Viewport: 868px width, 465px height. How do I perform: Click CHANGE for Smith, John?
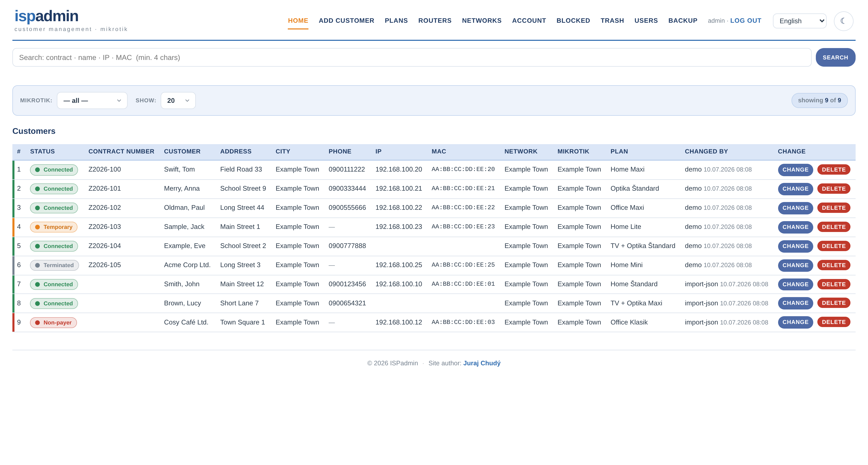point(795,284)
